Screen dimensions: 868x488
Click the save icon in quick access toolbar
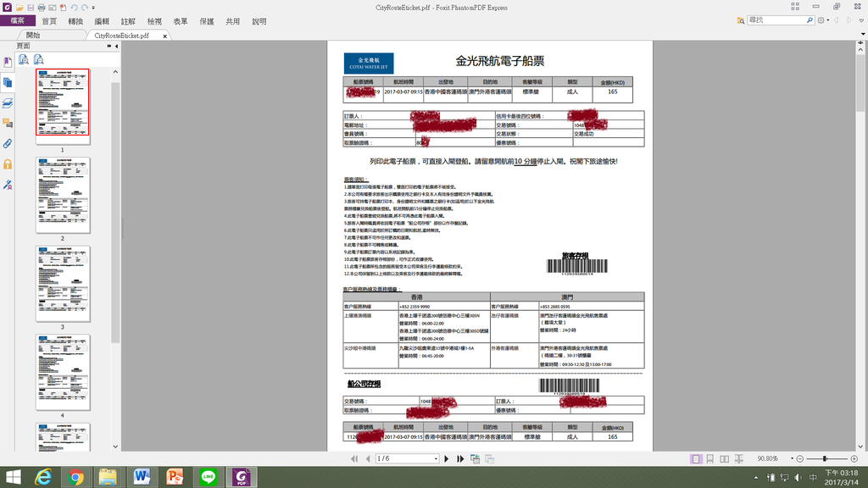point(31,8)
